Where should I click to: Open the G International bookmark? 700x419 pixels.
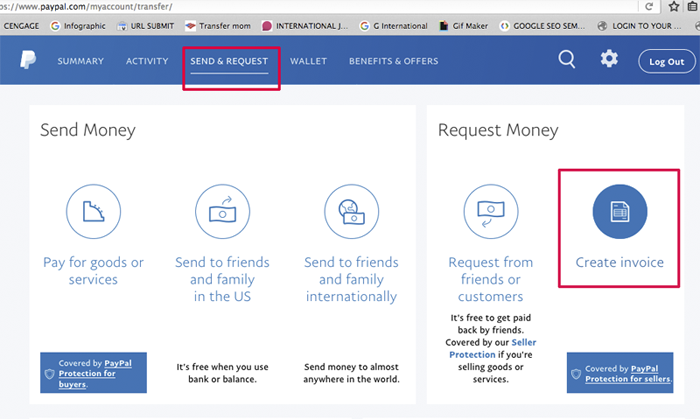tap(394, 26)
